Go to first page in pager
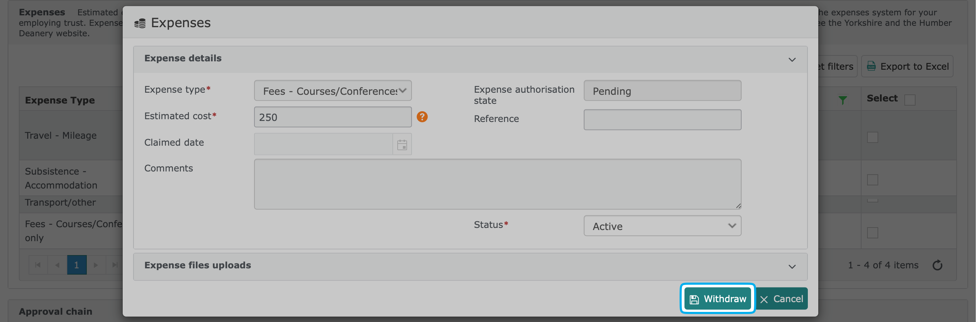This screenshot has width=980, height=322. point(38,265)
